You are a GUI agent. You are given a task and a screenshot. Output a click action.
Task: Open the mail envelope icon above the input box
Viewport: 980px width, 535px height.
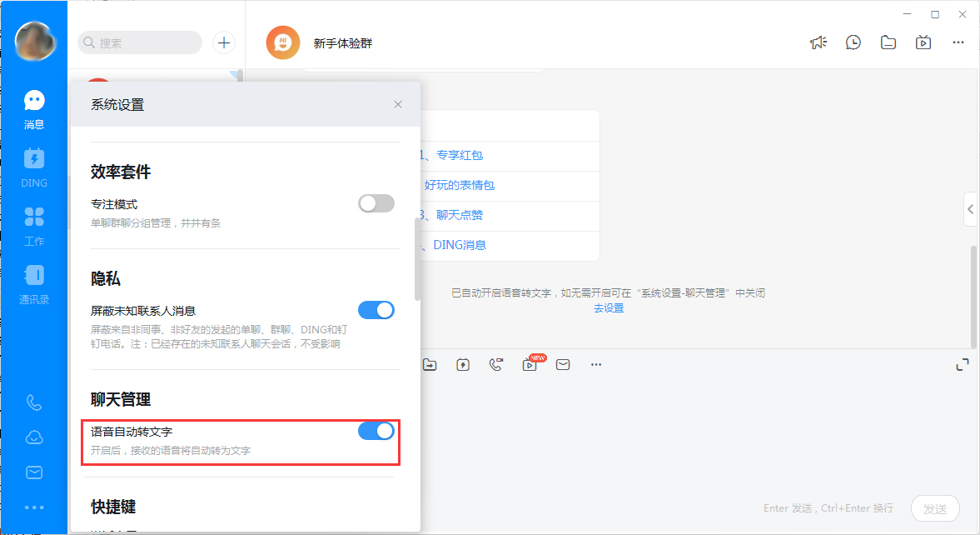point(563,364)
